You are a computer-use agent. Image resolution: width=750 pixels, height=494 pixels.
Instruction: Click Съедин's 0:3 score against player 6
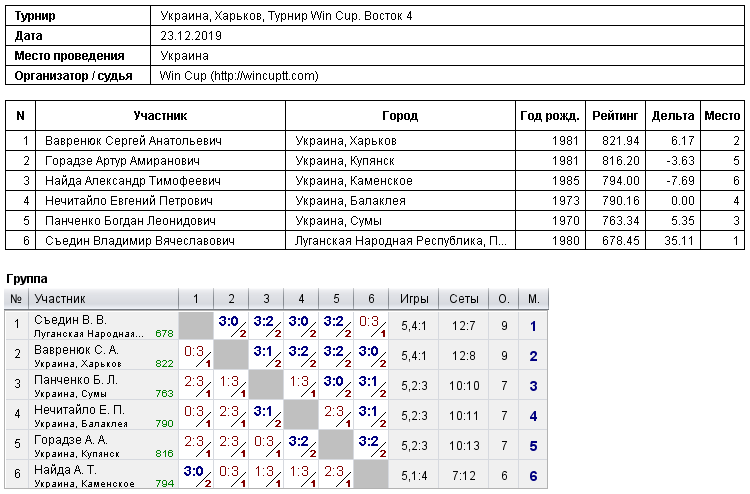click(369, 321)
